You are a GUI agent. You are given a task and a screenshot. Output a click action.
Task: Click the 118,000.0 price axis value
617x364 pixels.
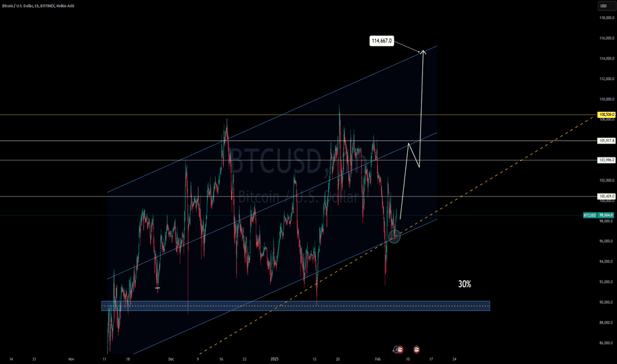(x=606, y=18)
